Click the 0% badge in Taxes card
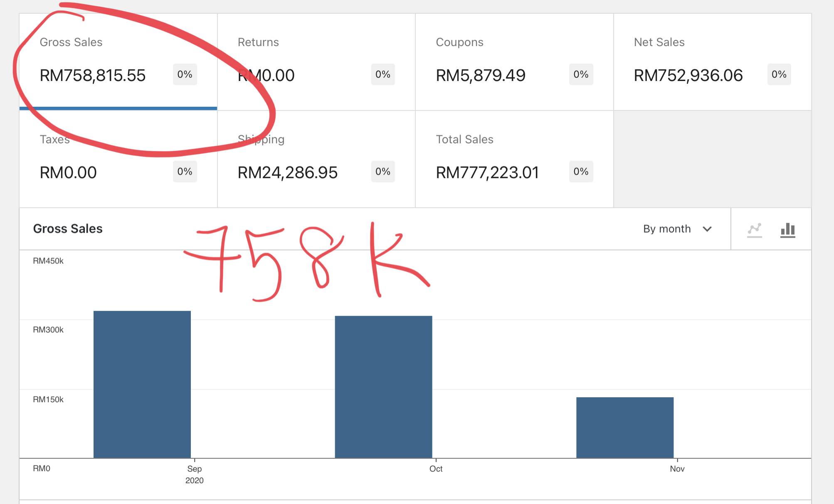 point(185,172)
